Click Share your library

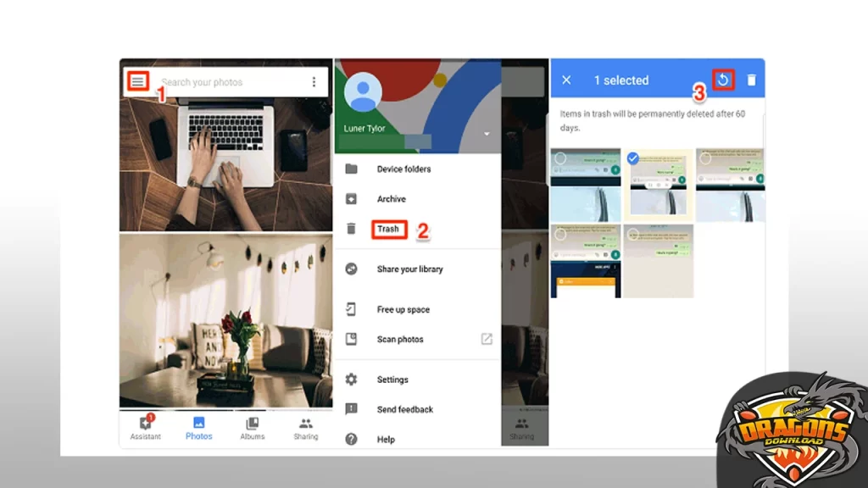[409, 269]
